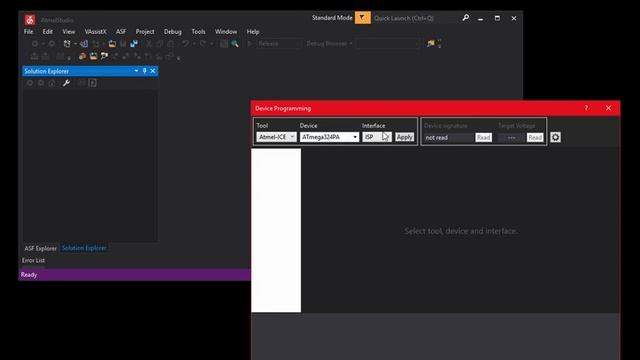This screenshot has width=640, height=360.
Task: Click the white left pane in Device Programming
Action: point(276,231)
